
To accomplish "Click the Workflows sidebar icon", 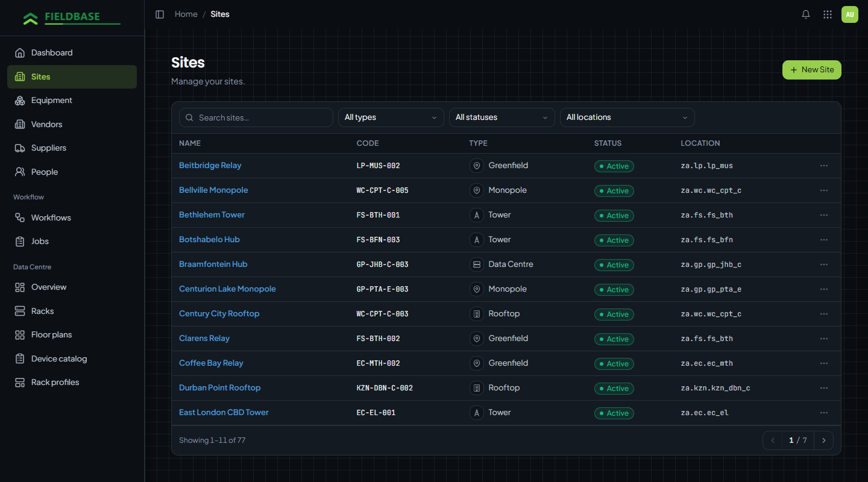I will click(20, 218).
